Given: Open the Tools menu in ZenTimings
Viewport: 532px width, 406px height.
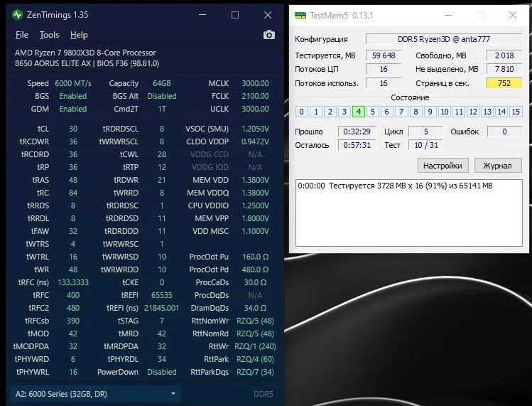Looking at the screenshot, I should click(49, 35).
